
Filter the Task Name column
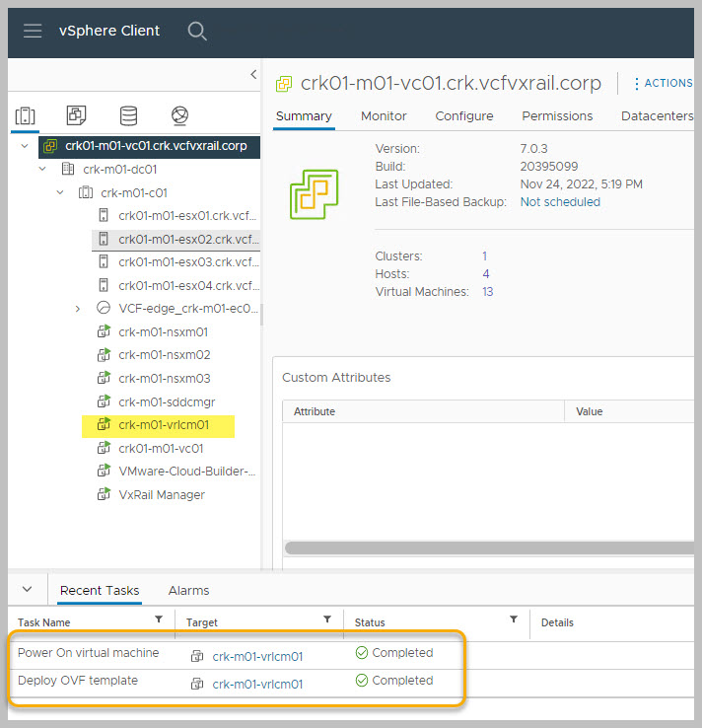[x=159, y=619]
